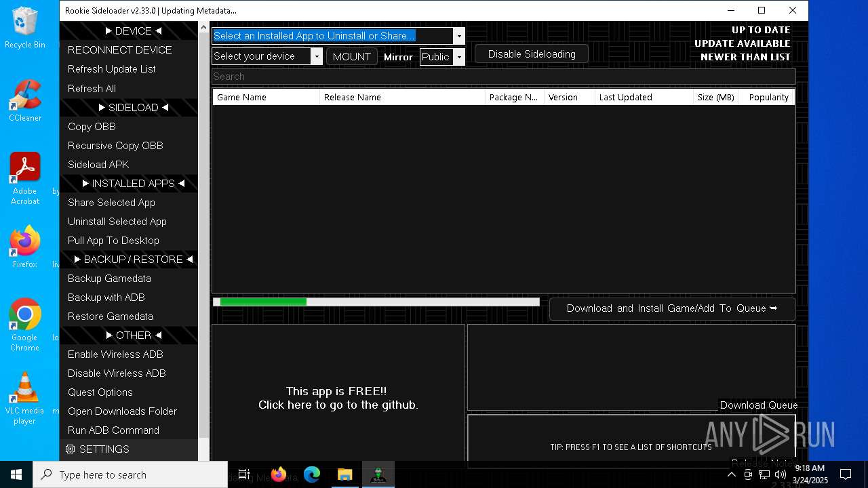The height and width of the screenshot is (488, 868).
Task: Open the notification center icon
Action: point(846,474)
